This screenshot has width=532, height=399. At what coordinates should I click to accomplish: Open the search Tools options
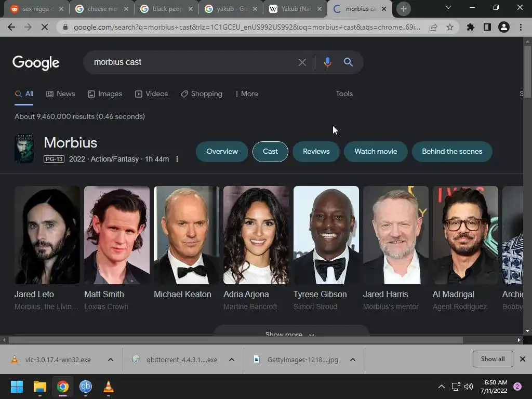(344, 94)
